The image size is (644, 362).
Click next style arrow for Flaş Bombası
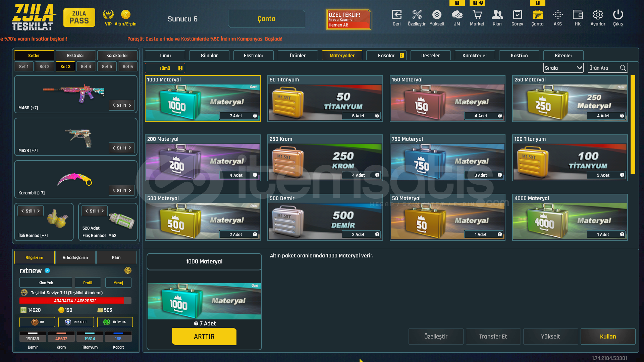(x=103, y=211)
